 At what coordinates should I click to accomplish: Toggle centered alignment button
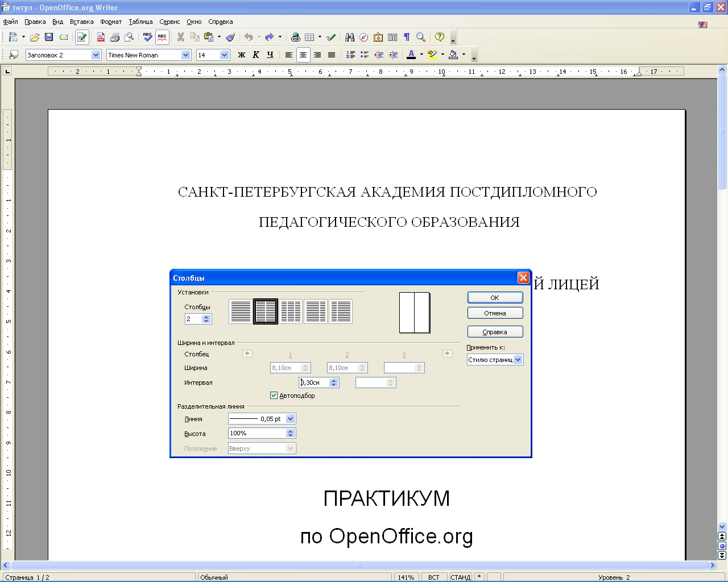303,55
